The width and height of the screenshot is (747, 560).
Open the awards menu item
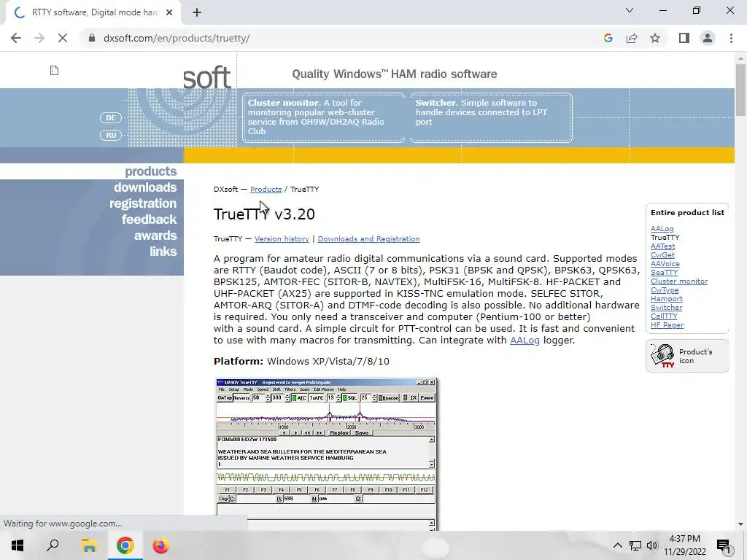(x=155, y=236)
